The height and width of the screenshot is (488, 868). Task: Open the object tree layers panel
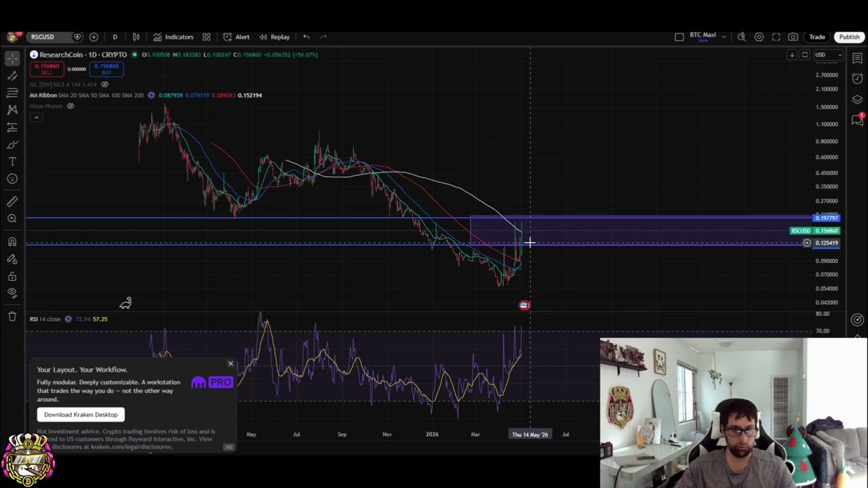[857, 100]
